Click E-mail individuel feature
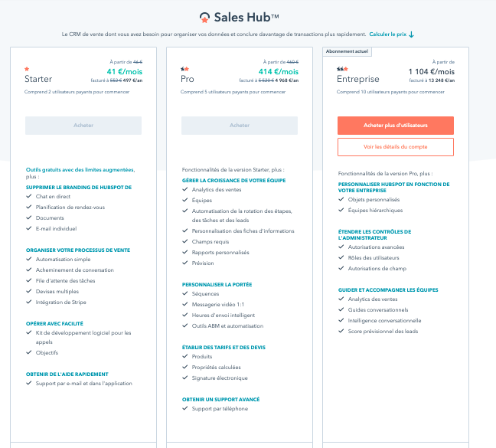Image resolution: width=496 pixels, height=448 pixels. point(57,229)
